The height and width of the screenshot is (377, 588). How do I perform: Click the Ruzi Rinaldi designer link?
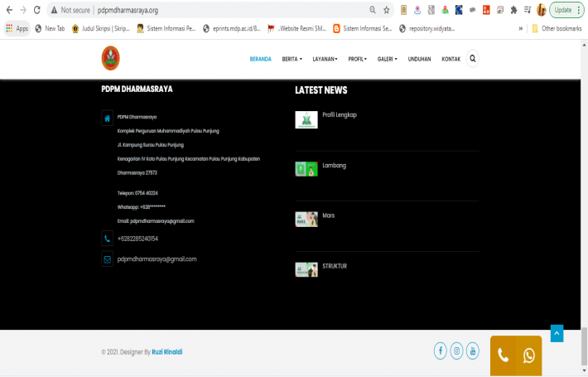click(x=167, y=351)
